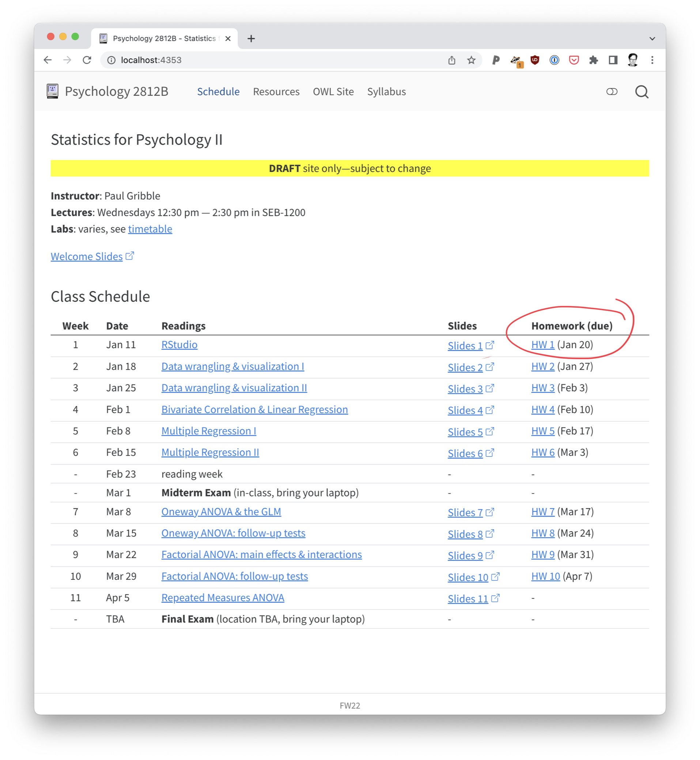The image size is (700, 760).
Task: Open the OWL Site nav link
Action: 333,92
